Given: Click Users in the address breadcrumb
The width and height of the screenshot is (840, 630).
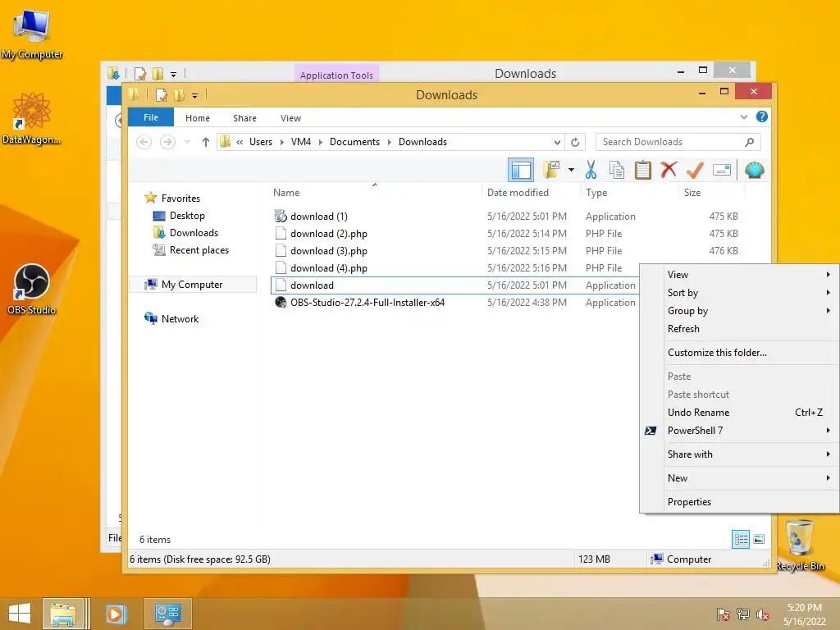Looking at the screenshot, I should 261,142.
